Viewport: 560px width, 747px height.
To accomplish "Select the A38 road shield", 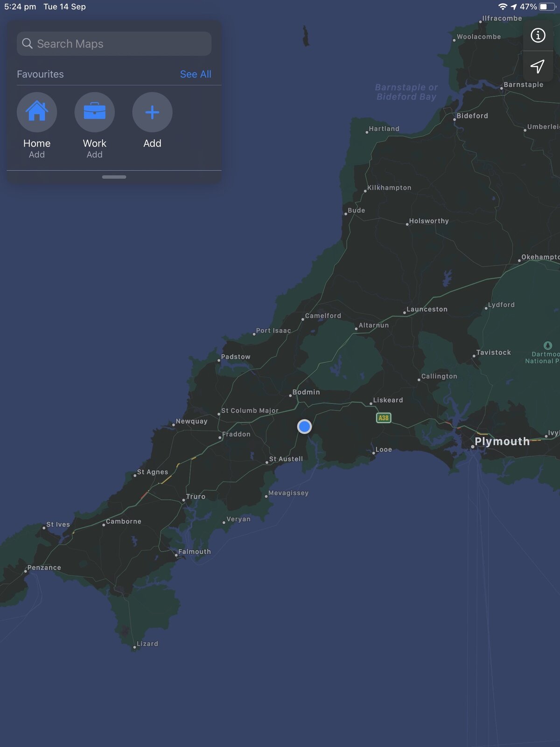I will coord(383,418).
